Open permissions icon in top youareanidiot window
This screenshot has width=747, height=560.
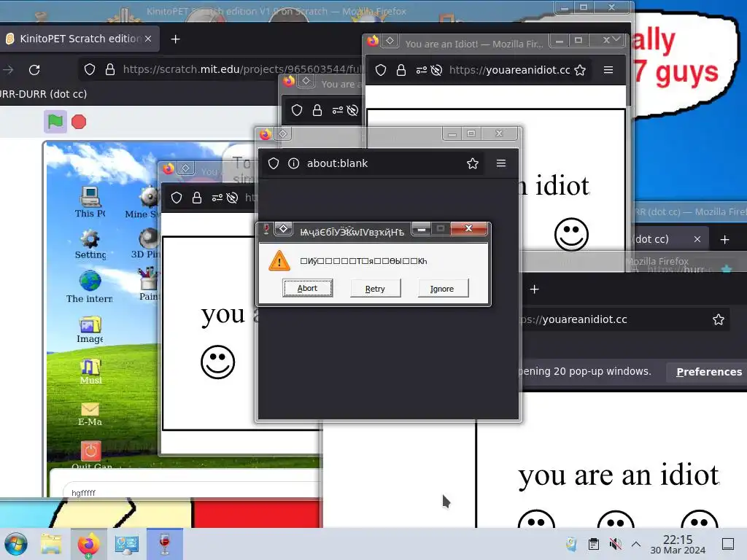[x=422, y=70]
